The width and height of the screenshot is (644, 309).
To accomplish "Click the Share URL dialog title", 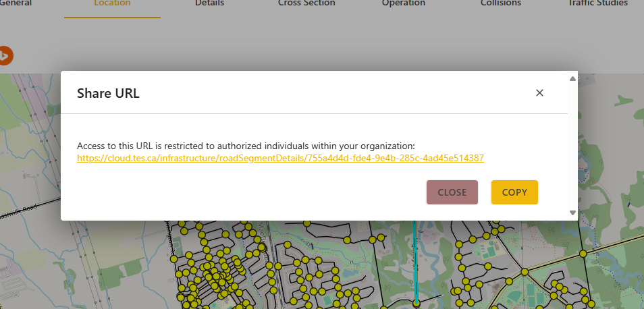I will 108,93.
